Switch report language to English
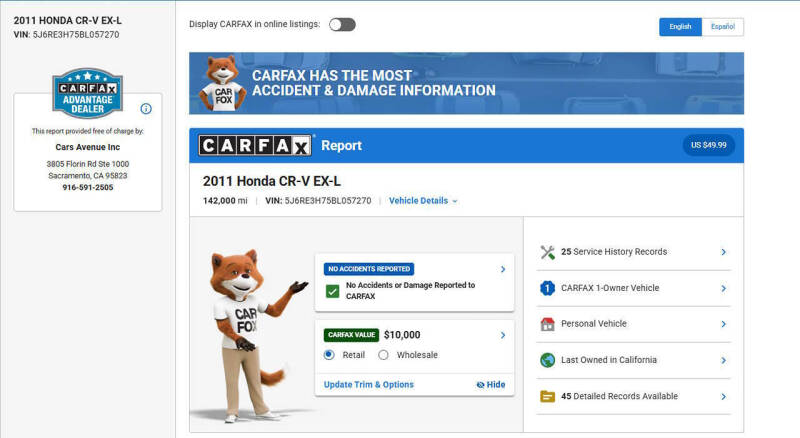This screenshot has height=438, width=800. click(x=680, y=27)
